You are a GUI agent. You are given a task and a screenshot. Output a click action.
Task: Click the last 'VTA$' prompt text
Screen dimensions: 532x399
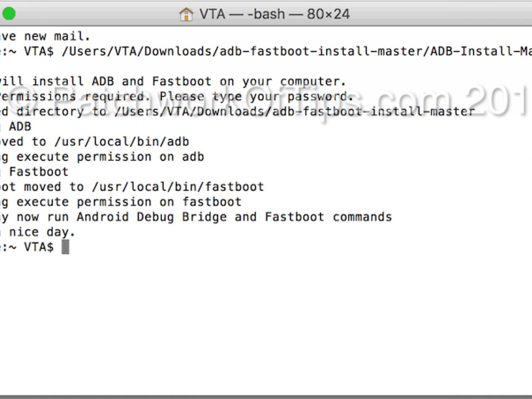point(39,247)
